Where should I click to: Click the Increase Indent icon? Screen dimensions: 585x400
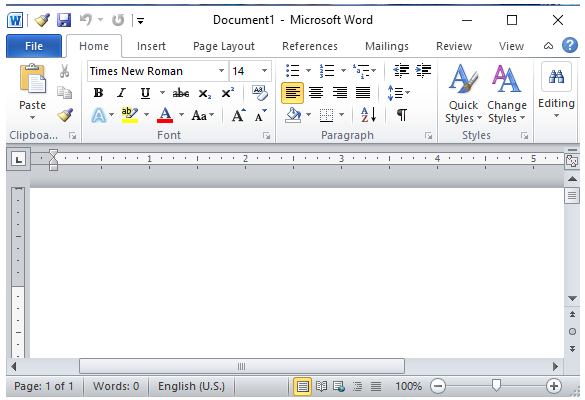point(423,70)
